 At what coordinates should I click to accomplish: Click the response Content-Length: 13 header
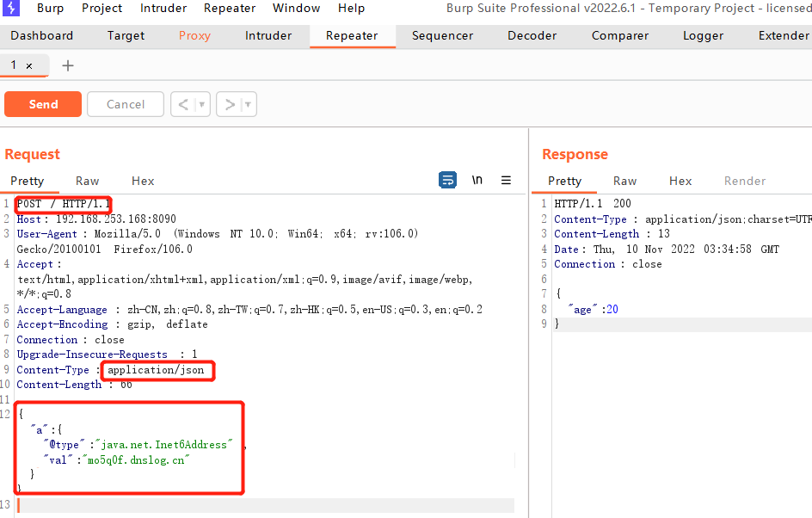tap(612, 234)
